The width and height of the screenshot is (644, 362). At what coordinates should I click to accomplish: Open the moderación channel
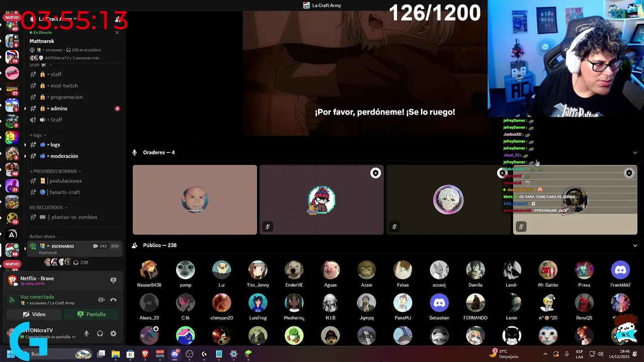tap(75, 156)
